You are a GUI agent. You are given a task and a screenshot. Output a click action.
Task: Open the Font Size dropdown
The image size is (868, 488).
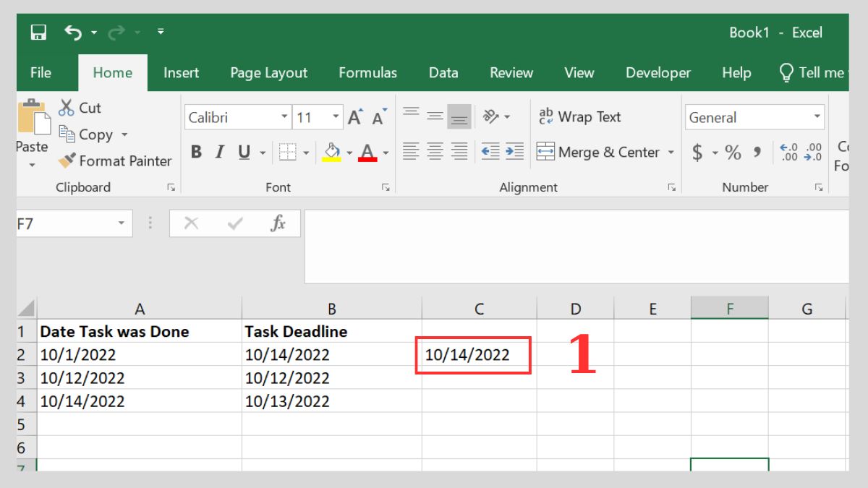point(336,116)
